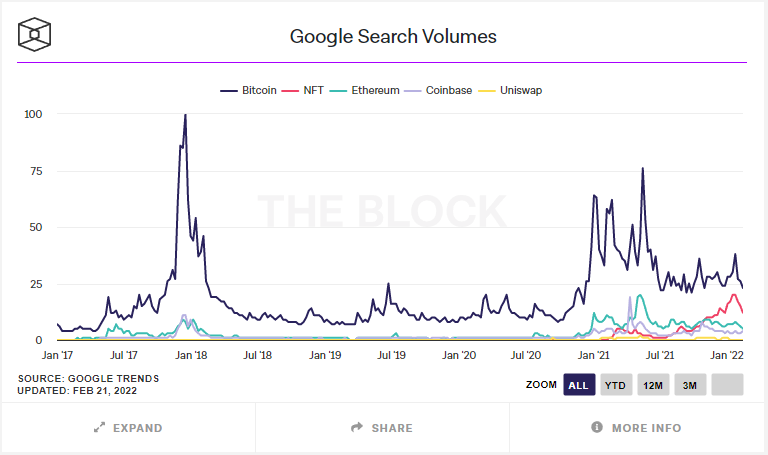Click the blank zoom button after 3M
This screenshot has width=768, height=455.
(727, 385)
